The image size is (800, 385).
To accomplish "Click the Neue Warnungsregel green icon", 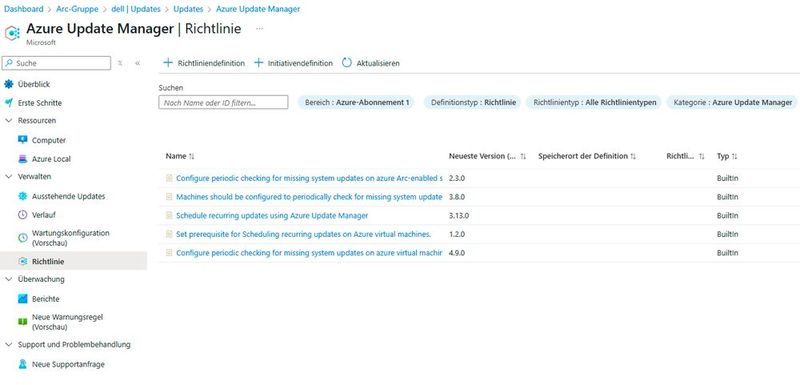I will pos(22,322).
